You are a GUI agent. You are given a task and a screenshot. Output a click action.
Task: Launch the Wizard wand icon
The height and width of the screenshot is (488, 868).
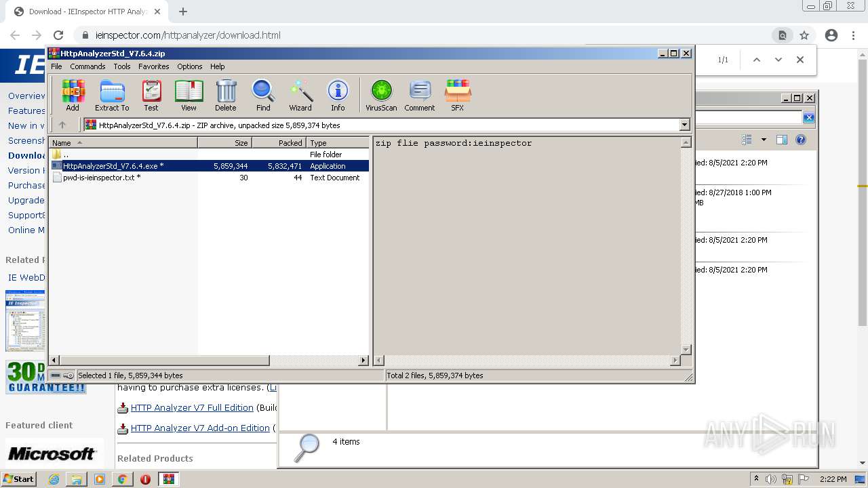(x=300, y=95)
